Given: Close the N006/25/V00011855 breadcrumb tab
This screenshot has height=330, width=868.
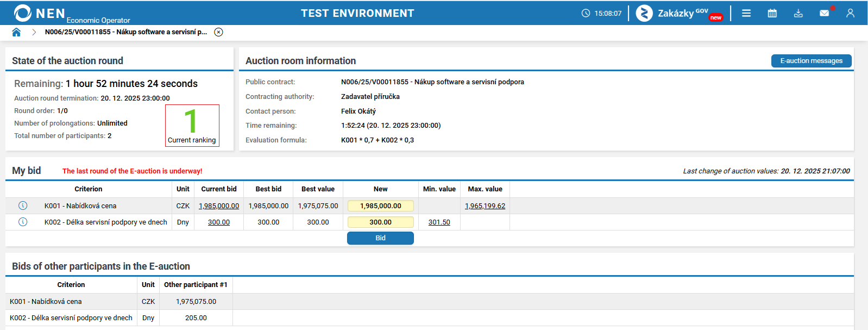Looking at the screenshot, I should [x=218, y=32].
